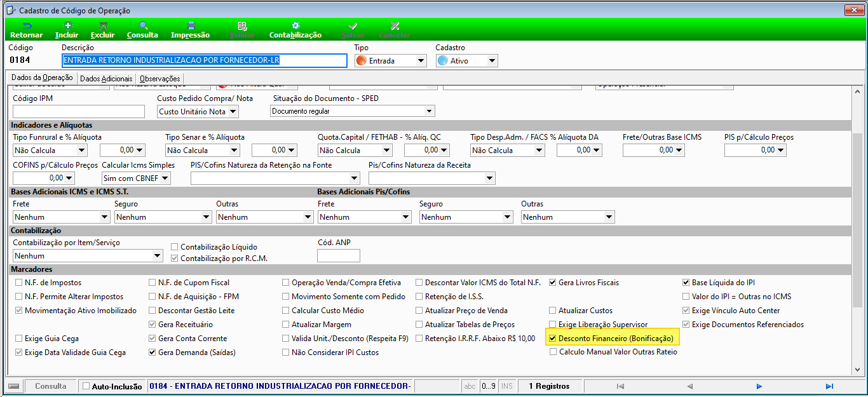
Task: Jump to last record arrow
Action: point(829,386)
